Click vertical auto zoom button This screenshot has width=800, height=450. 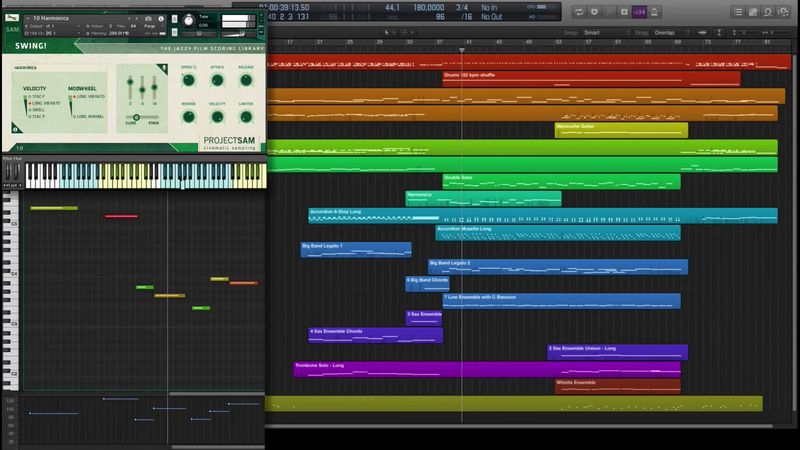(719, 33)
